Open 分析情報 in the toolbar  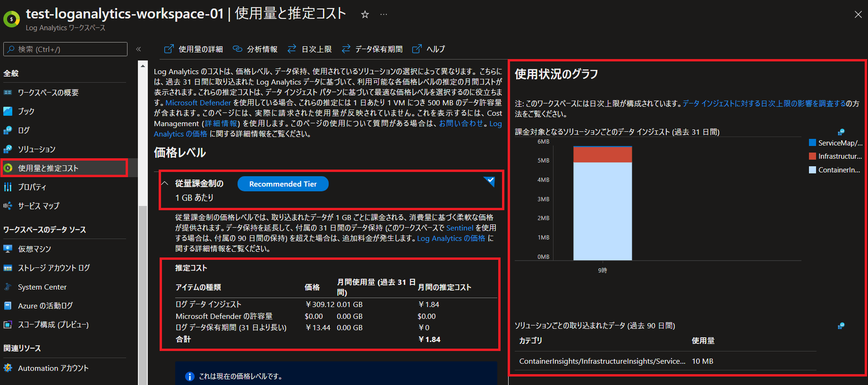(x=255, y=49)
